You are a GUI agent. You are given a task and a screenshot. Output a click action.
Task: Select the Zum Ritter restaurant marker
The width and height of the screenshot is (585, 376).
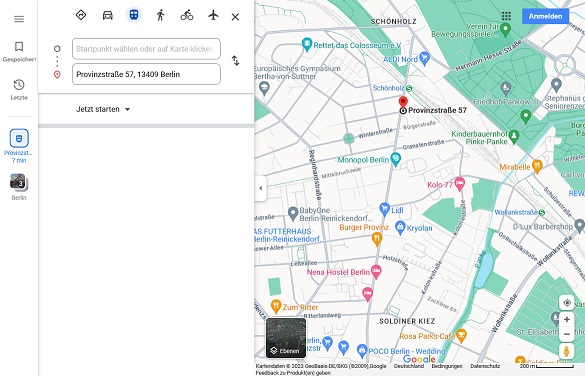pyautogui.click(x=276, y=306)
